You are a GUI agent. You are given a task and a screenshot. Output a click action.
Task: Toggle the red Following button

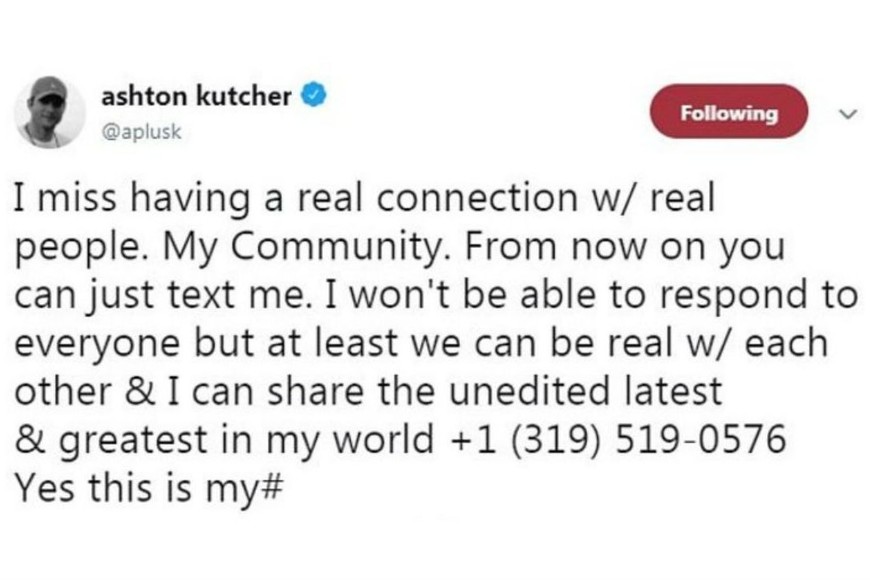(x=727, y=113)
